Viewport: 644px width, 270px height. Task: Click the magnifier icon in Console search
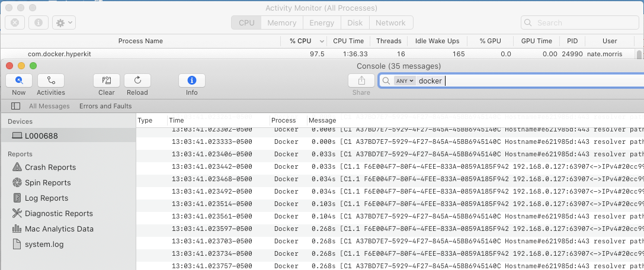[x=386, y=81]
